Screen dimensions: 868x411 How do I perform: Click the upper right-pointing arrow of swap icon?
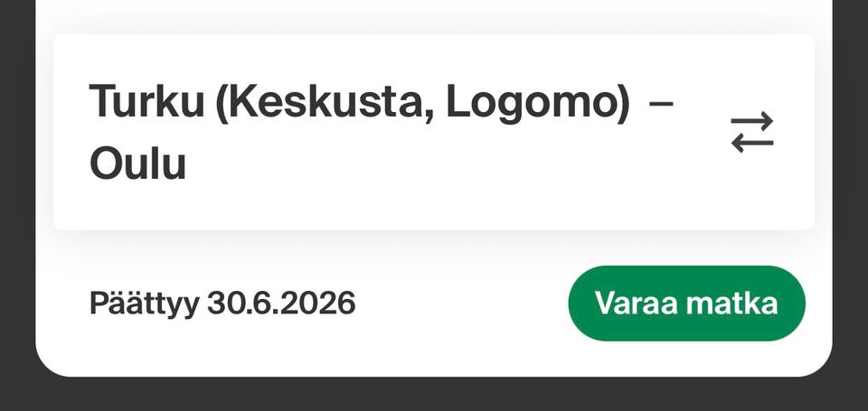coord(751,120)
